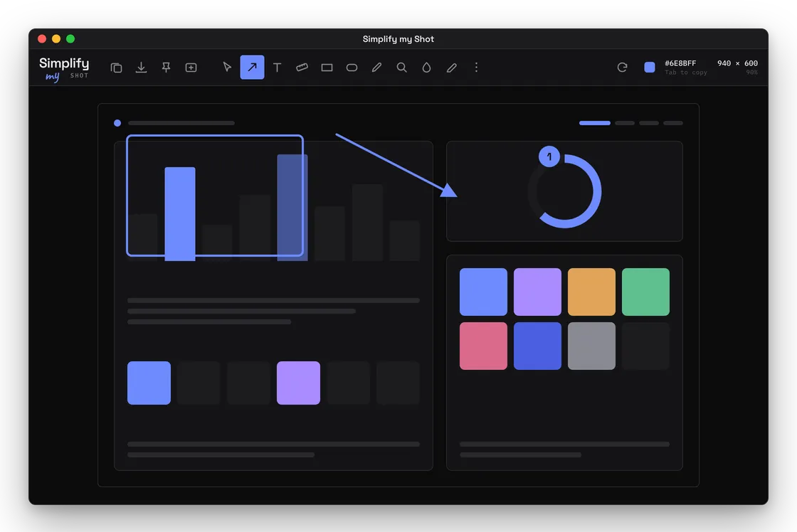Minimize window with yellow traffic light button

coord(56,38)
